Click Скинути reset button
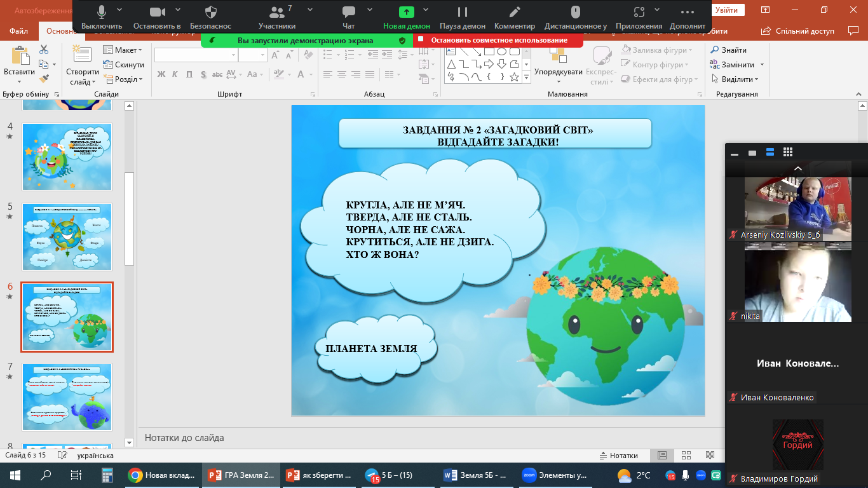Image resolution: width=868 pixels, height=488 pixels. pyautogui.click(x=123, y=65)
